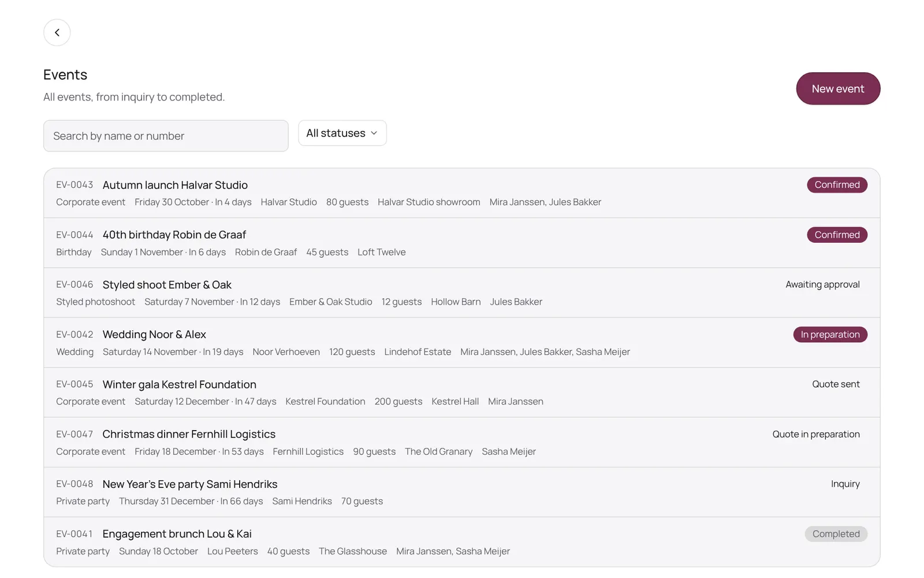Open event Wedding Noor & Alex
The height and width of the screenshot is (578, 924).
(461, 343)
